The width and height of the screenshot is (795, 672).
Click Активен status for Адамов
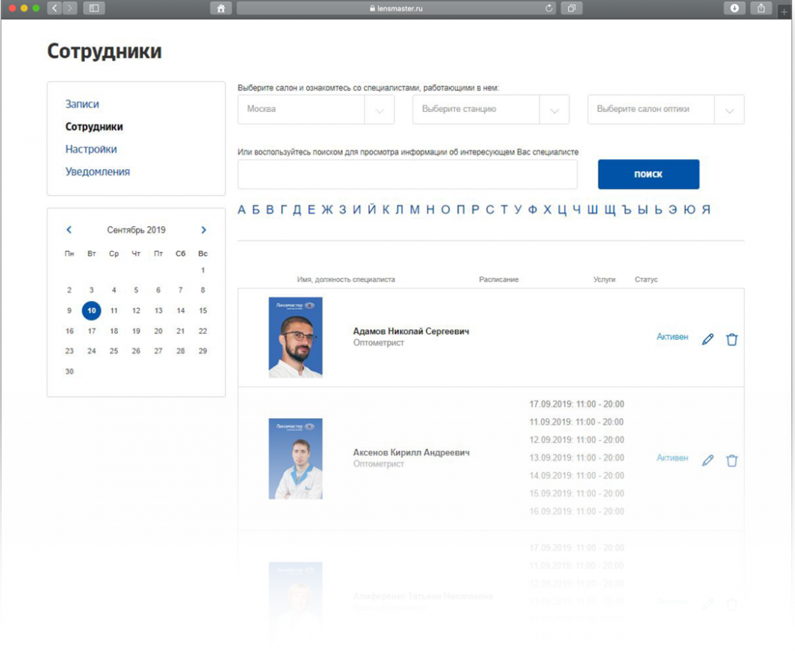coord(672,337)
